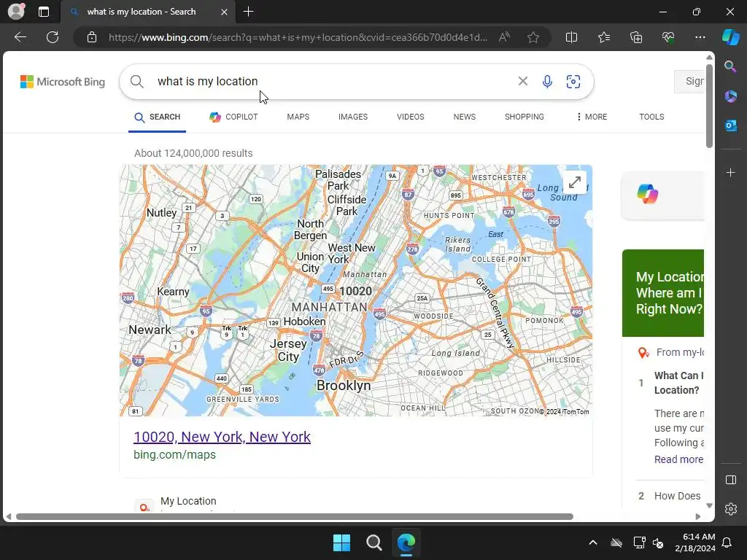Click the browser Back arrow
The height and width of the screenshot is (560, 747).
tap(20, 37)
